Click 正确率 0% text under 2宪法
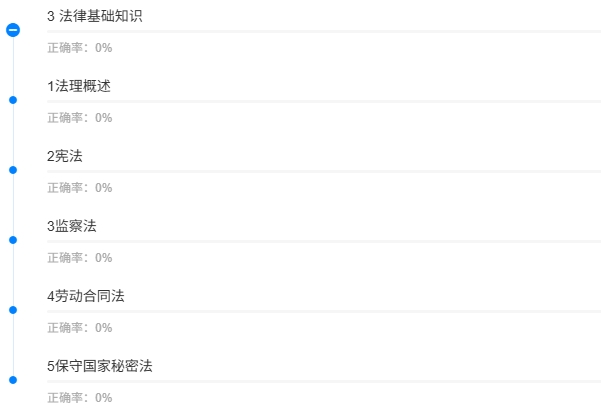601x411 pixels. (x=80, y=188)
